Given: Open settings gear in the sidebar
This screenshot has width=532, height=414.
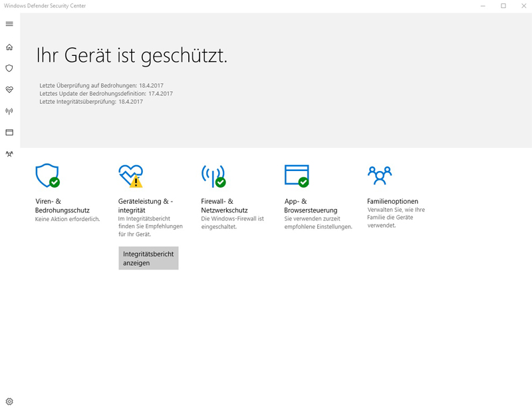Looking at the screenshot, I should [x=9, y=401].
